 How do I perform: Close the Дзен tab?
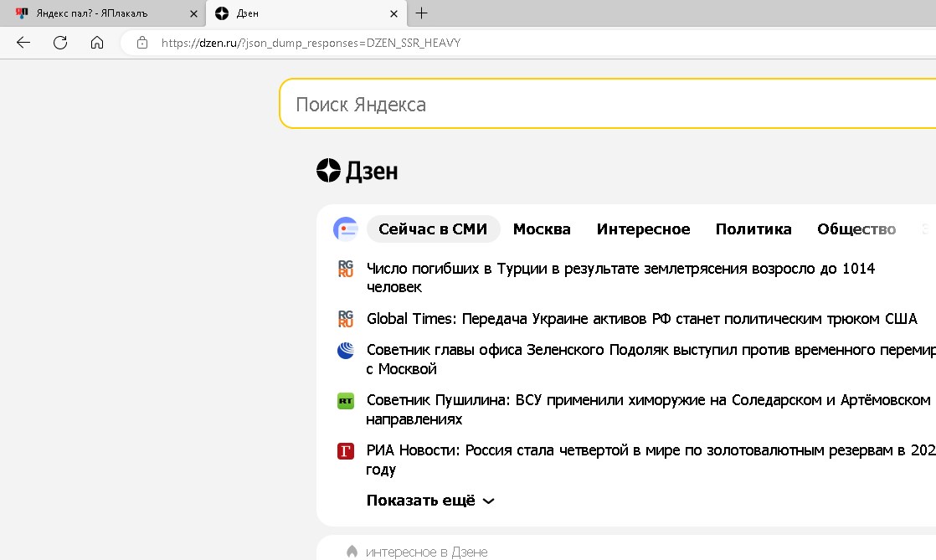(393, 13)
